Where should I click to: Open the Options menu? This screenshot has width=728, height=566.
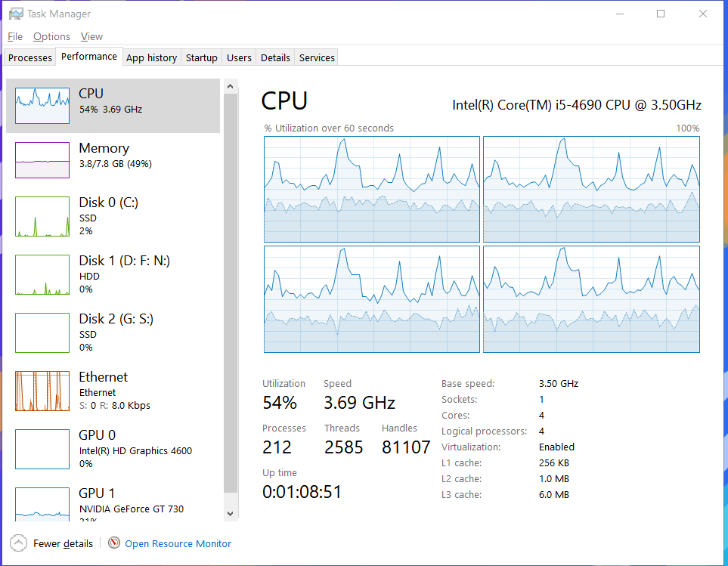tap(51, 36)
